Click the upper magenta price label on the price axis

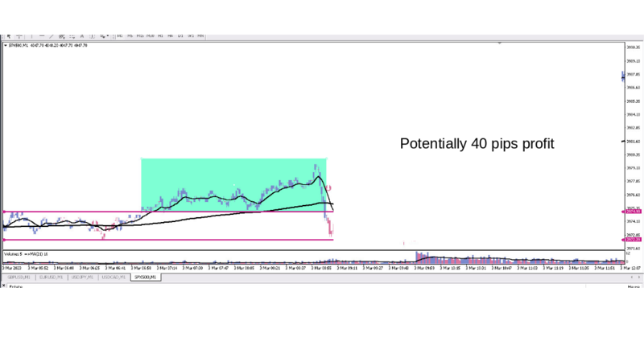(633, 212)
